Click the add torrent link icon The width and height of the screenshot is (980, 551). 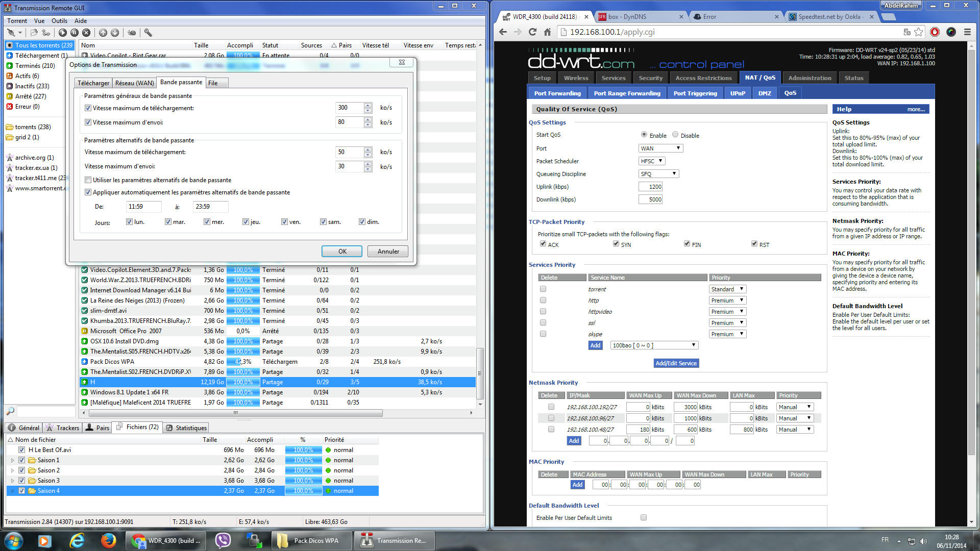[x=46, y=33]
